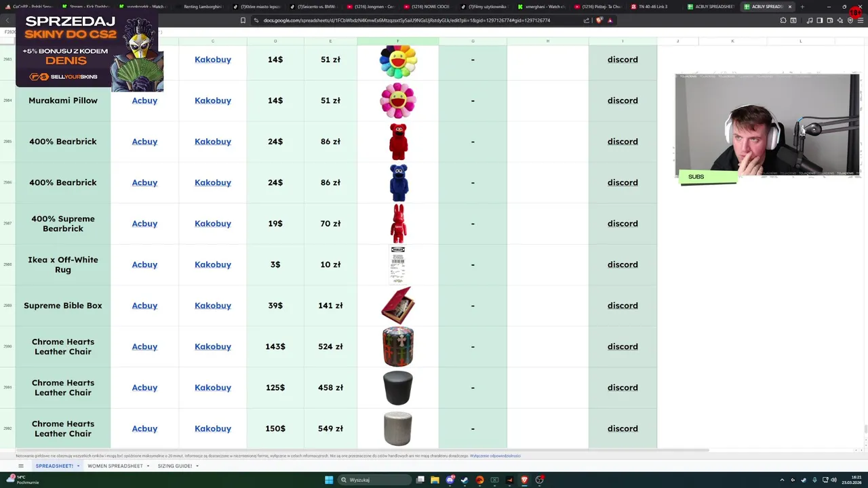Open the Brave Shields lion icon

(599, 20)
